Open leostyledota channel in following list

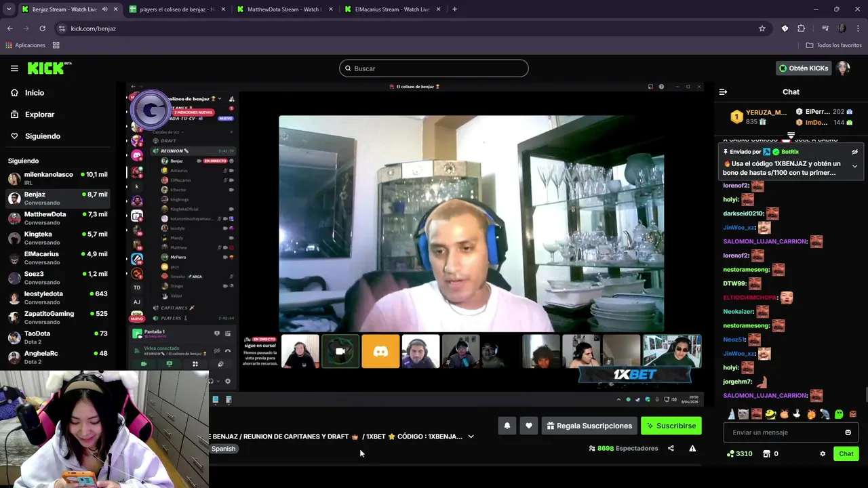[58, 298]
